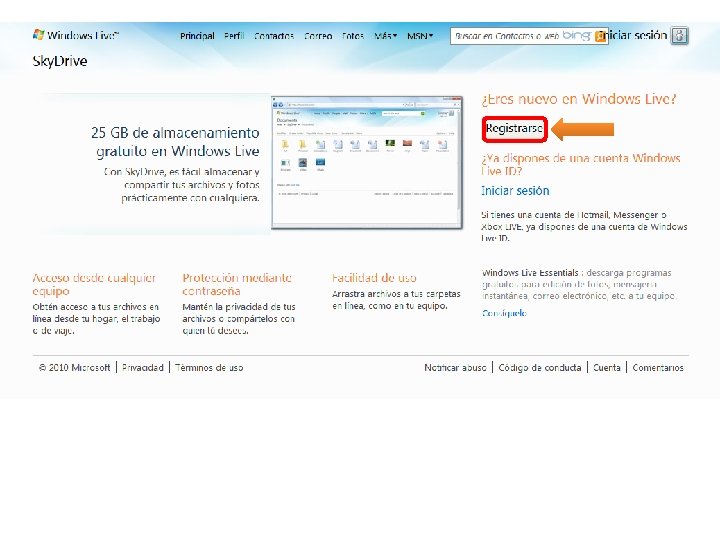Go to Contactos in the top navigation
720x540 pixels.
click(274, 36)
